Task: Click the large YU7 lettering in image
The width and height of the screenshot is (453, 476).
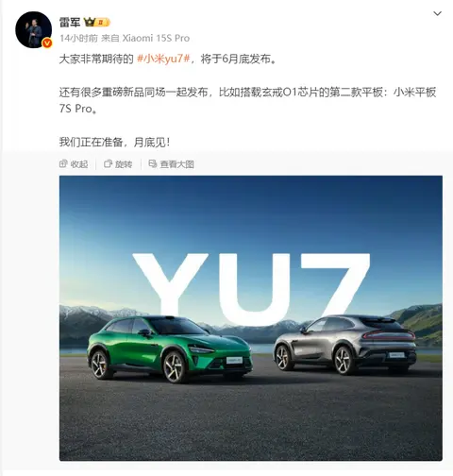Action: pyautogui.click(x=251, y=289)
